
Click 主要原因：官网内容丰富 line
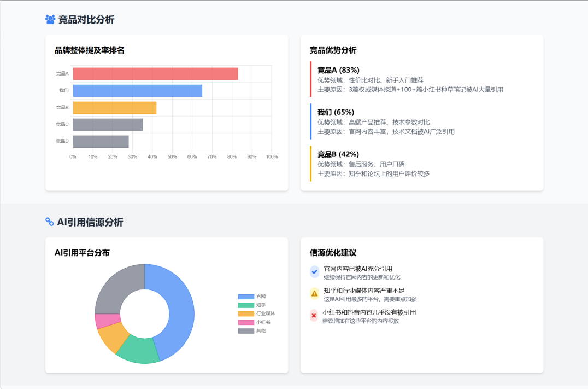coord(386,132)
